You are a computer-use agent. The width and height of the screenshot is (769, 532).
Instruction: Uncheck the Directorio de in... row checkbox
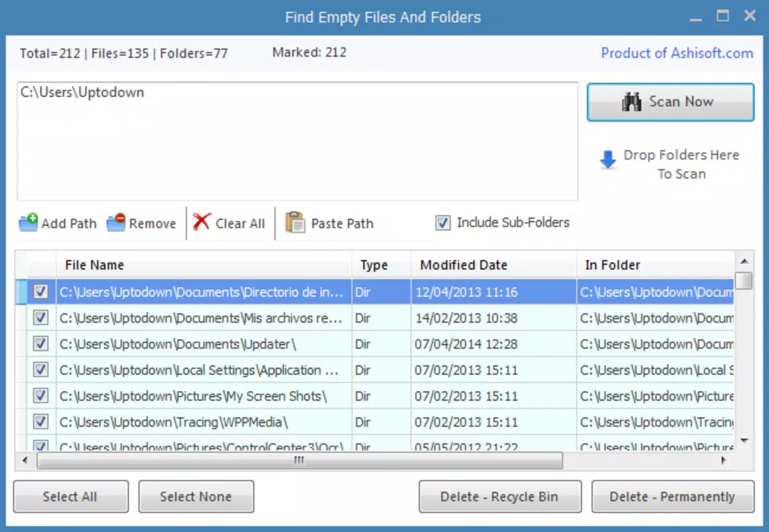(x=41, y=292)
